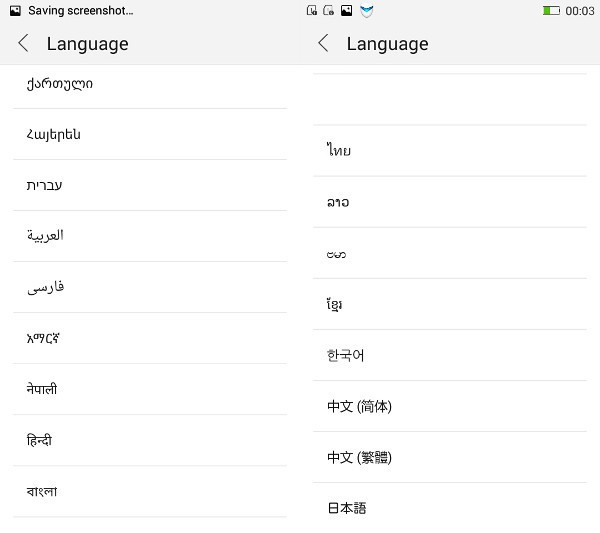600x533 pixels.
Task: Select Japanese language 日本語
Action: (x=347, y=508)
